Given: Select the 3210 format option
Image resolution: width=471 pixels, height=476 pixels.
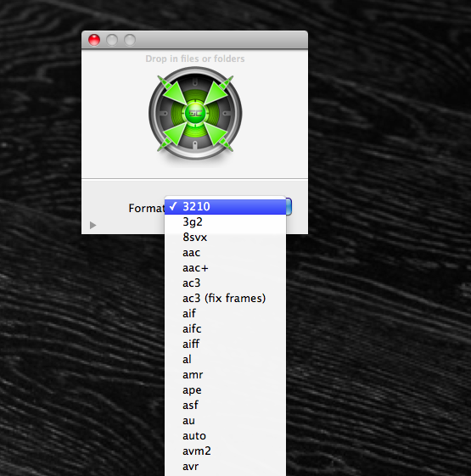Looking at the screenshot, I should click(x=225, y=207).
